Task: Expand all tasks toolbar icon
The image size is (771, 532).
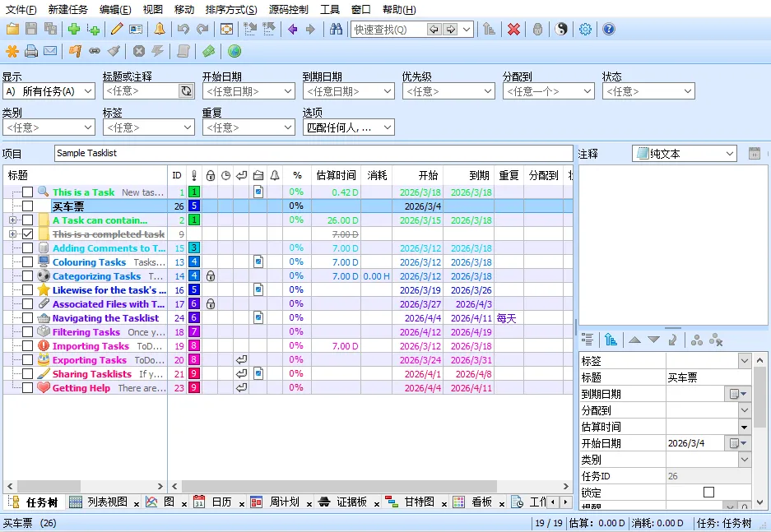Action: [x=250, y=29]
